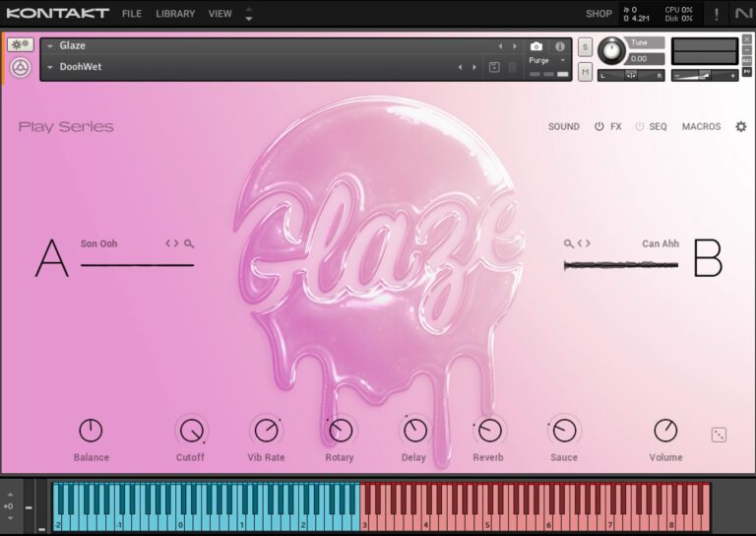
Task: Open the instrument options wrench-gear icon
Action: coord(20,45)
